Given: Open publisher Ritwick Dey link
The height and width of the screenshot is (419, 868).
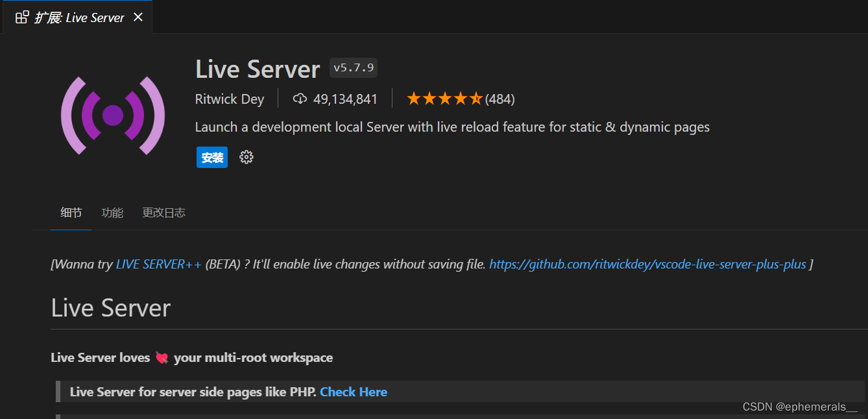Looking at the screenshot, I should click(230, 99).
